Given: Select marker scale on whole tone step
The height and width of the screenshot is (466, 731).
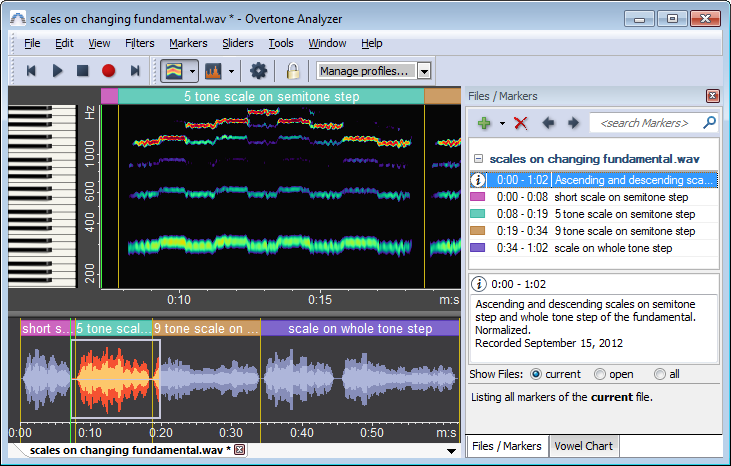Looking at the screenshot, I should click(593, 248).
